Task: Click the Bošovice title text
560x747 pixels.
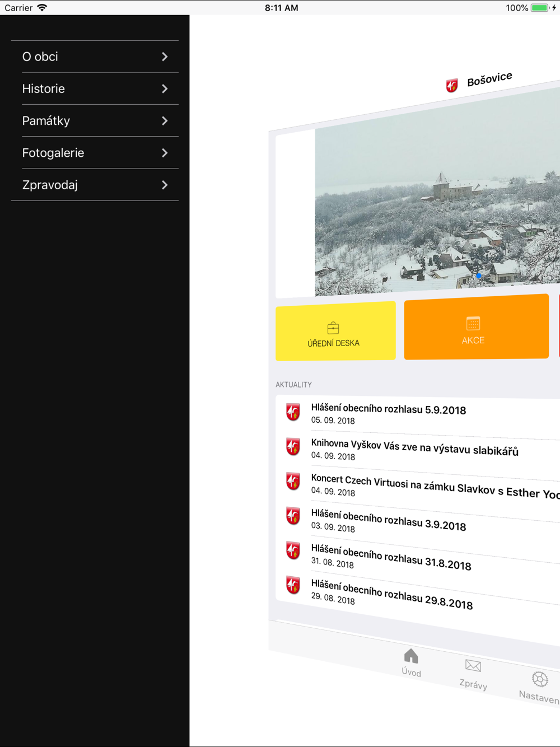Action: (x=489, y=79)
